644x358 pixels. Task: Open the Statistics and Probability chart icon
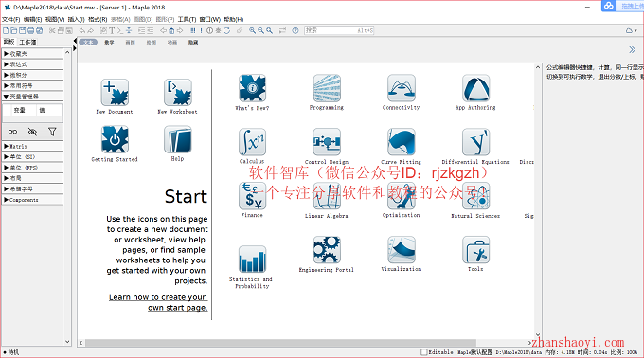(x=252, y=260)
